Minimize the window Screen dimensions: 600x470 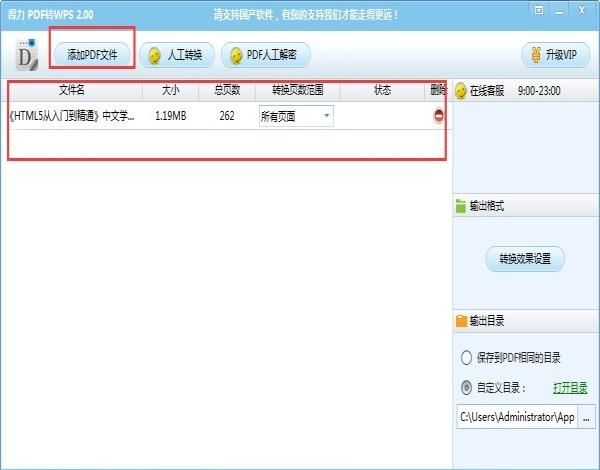[559, 11]
